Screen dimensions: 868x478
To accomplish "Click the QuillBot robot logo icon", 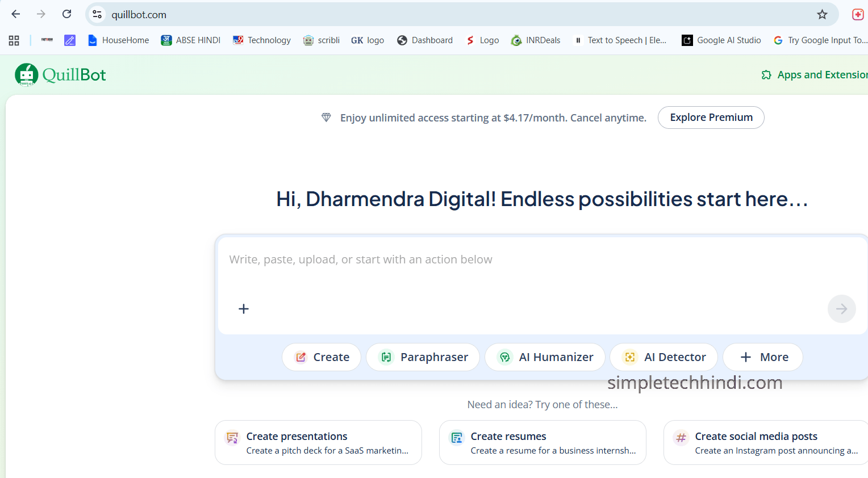I will point(26,75).
